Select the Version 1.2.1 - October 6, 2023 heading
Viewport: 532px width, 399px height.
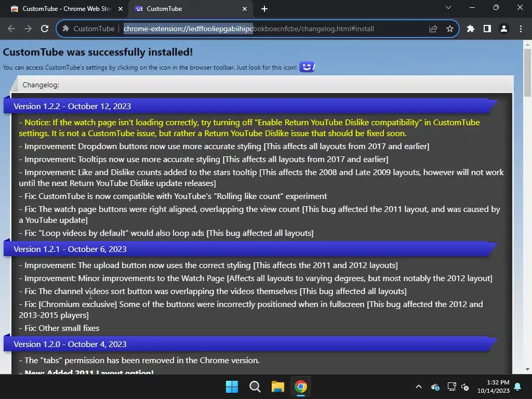[70, 249]
